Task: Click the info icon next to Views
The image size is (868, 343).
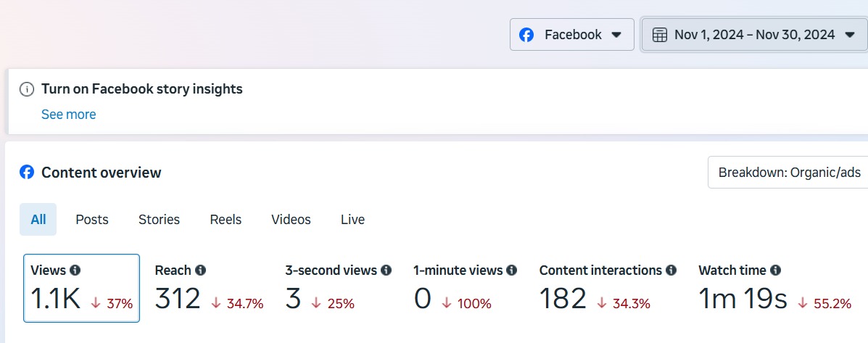Action: pyautogui.click(x=75, y=270)
